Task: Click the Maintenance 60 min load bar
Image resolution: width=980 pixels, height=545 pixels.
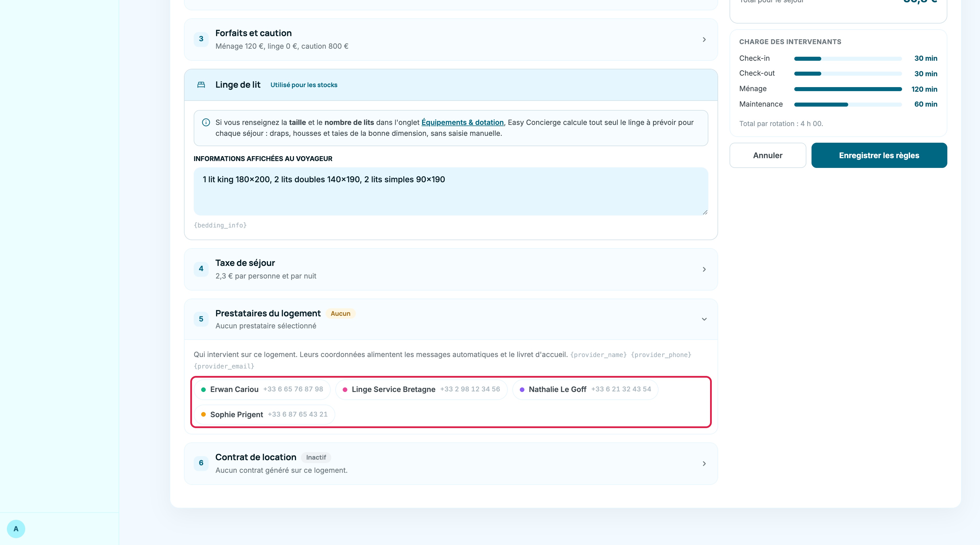Action: 848,104
